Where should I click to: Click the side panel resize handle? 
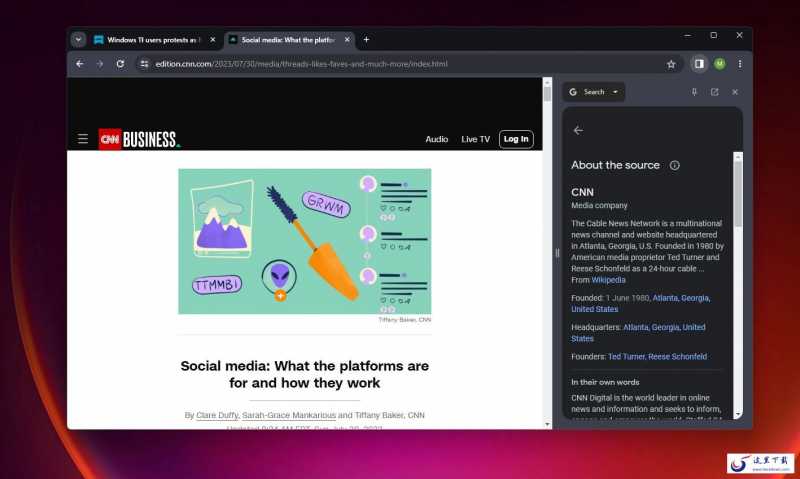[x=557, y=253]
